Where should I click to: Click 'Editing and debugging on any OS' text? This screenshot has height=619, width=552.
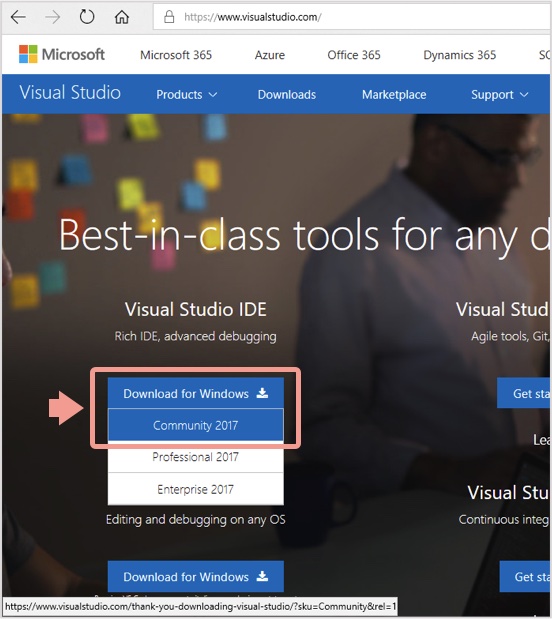[195, 520]
